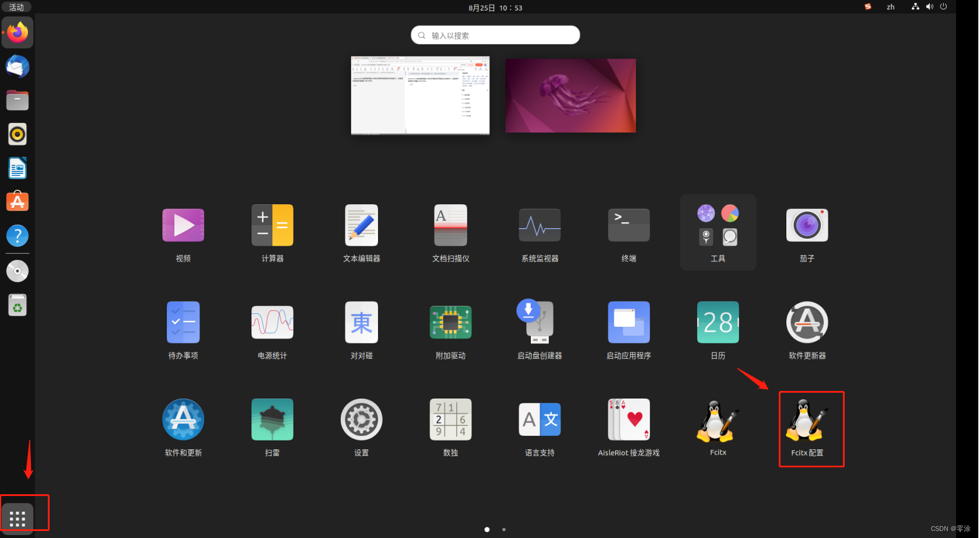This screenshot has width=980, height=538.
Task: Click the network status tray icon
Action: coord(915,7)
